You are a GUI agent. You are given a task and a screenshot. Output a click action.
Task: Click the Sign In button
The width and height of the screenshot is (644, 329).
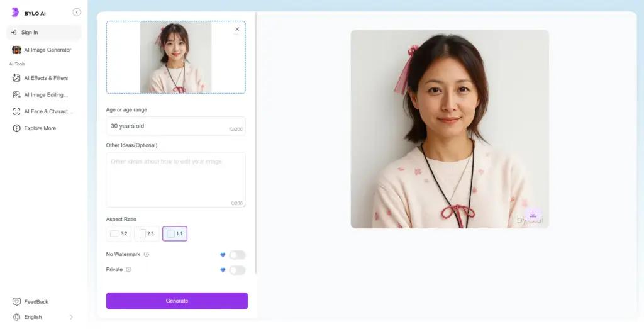[x=44, y=33]
